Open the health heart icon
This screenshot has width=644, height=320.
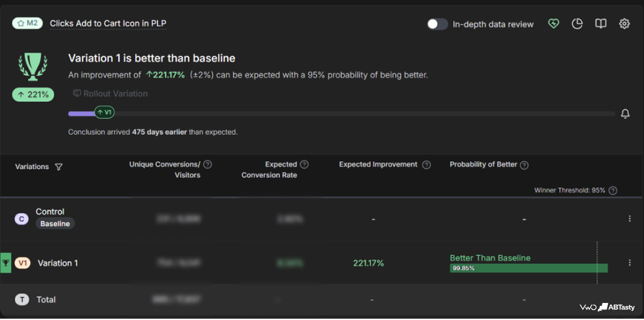tap(553, 24)
